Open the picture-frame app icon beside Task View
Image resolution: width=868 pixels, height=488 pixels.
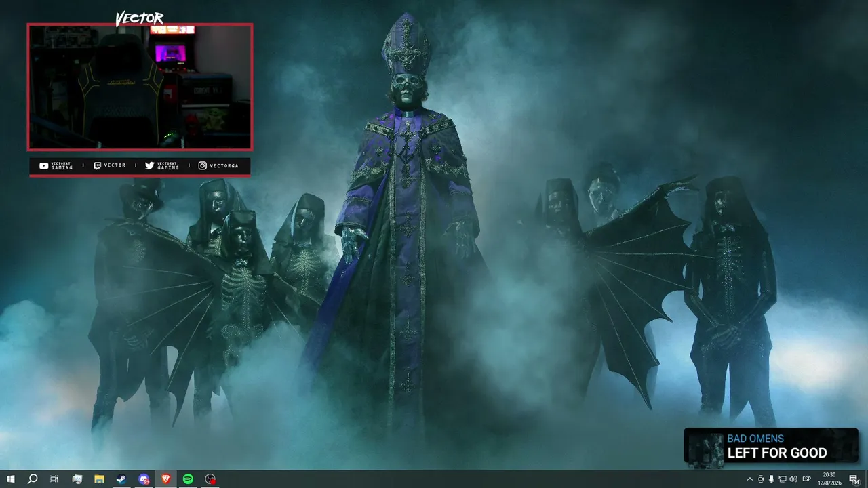pyautogui.click(x=77, y=479)
